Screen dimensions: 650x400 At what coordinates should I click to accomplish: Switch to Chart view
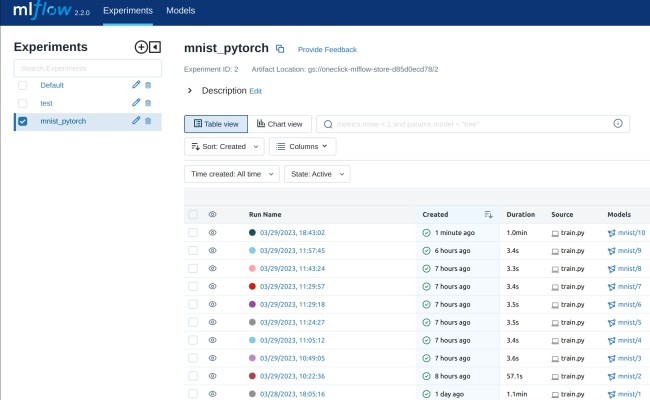(279, 124)
